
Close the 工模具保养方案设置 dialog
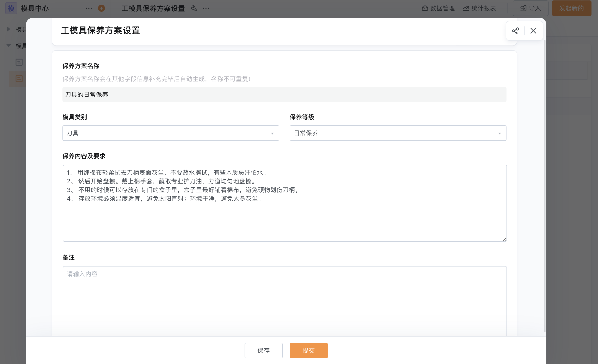(x=533, y=31)
